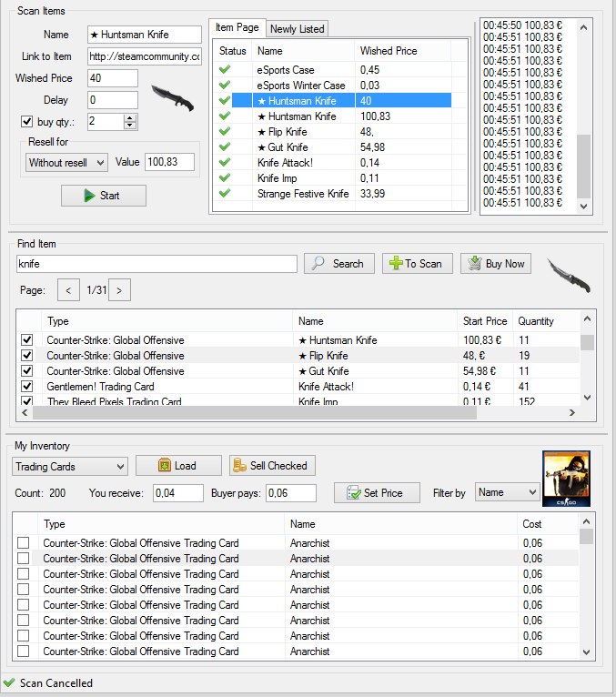This screenshot has height=697, width=616.
Task: Uncheck the Huntsman Knife search result checkbox
Action: pos(27,340)
